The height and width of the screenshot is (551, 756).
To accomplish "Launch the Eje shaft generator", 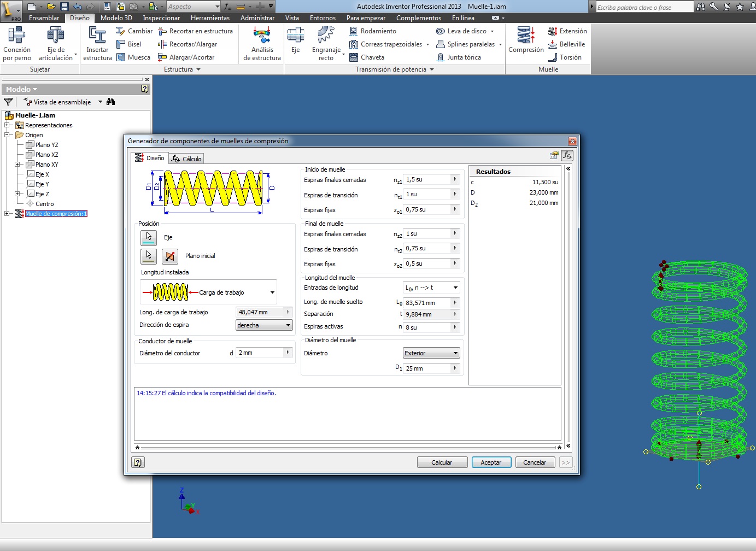I will point(295,40).
